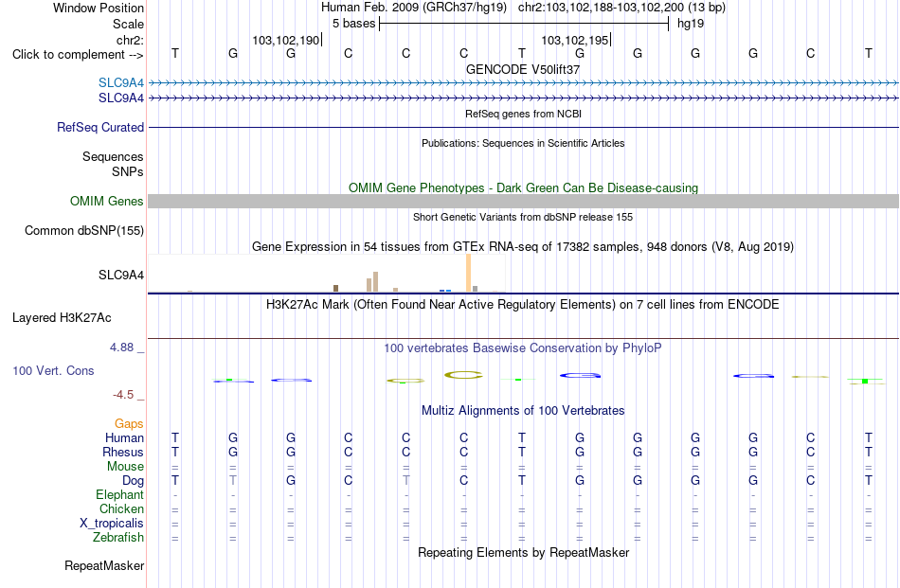Click the RepeatMasker track label

[x=104, y=565]
